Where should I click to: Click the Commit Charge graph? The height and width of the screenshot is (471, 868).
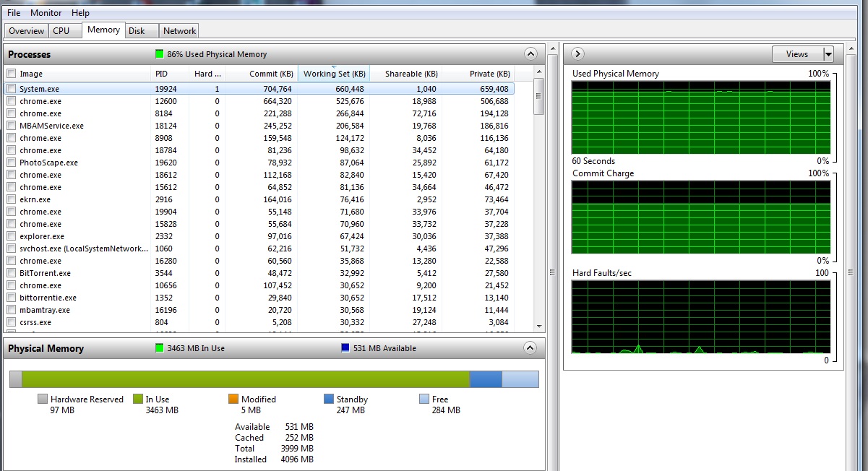(x=700, y=217)
